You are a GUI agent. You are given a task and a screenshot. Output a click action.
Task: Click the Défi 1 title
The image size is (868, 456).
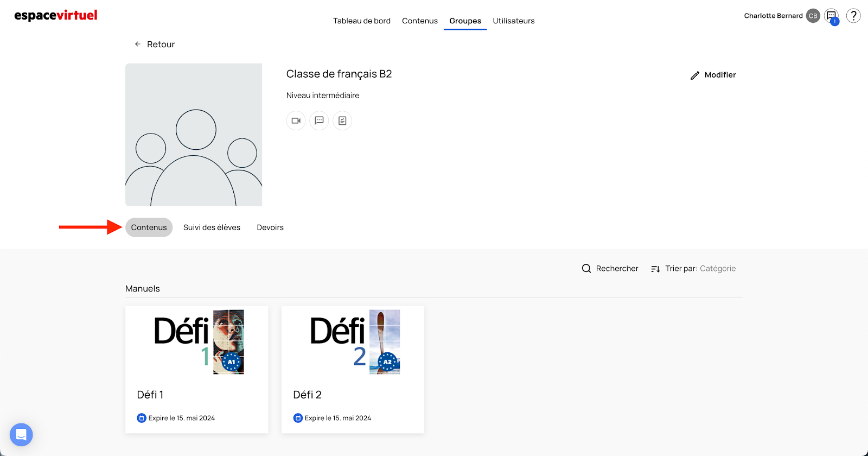(150, 395)
